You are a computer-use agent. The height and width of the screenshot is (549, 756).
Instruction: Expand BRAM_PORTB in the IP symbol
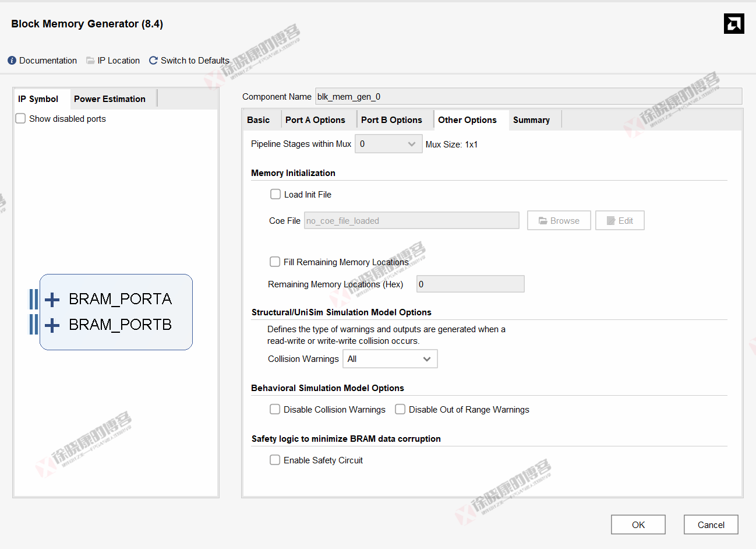click(x=51, y=325)
